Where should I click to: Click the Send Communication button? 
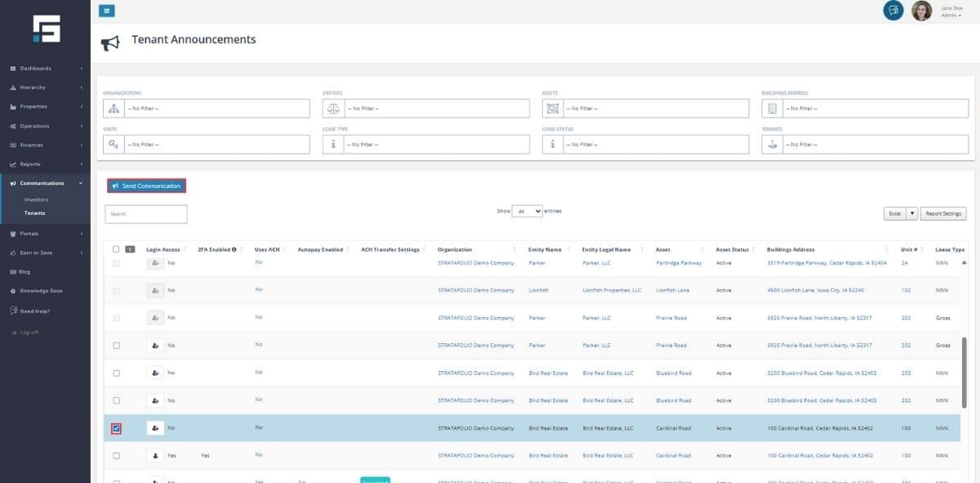pyautogui.click(x=146, y=186)
